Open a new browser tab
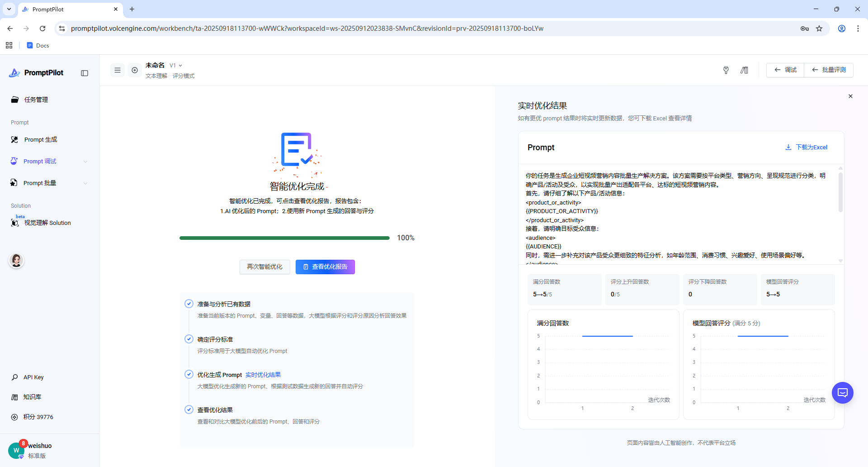Screen dimensions: 868x467 132,9
